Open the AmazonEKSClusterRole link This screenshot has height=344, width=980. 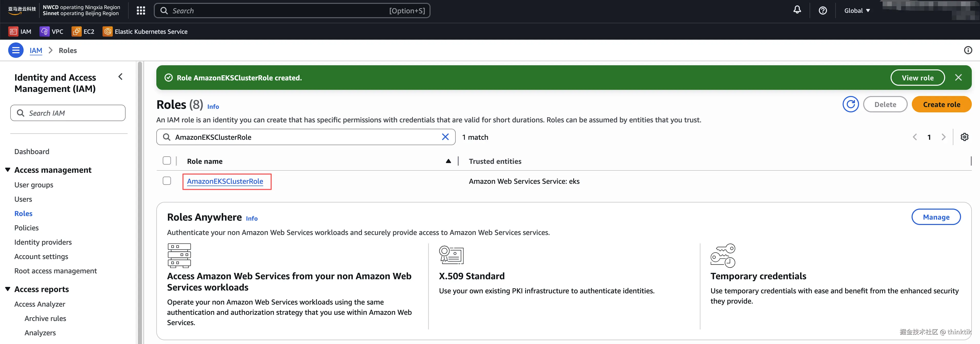pyautogui.click(x=225, y=181)
